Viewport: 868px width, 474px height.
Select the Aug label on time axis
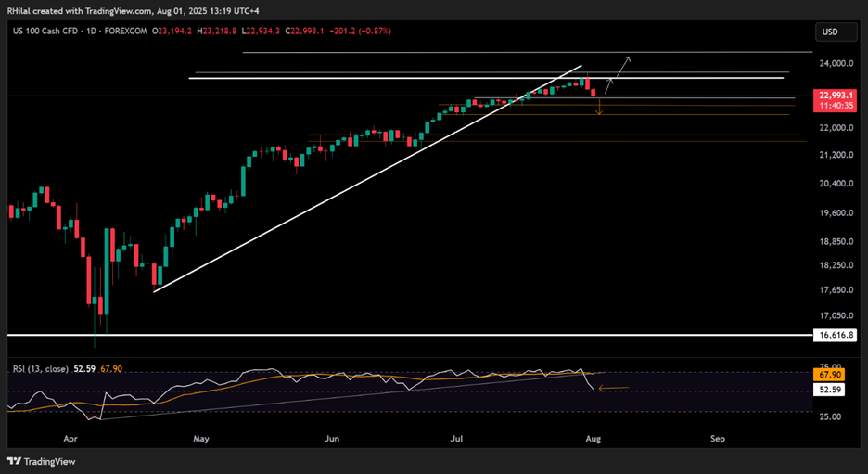point(594,434)
